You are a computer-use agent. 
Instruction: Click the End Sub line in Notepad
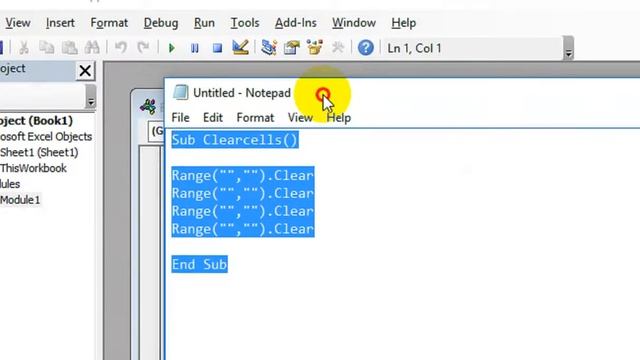click(x=199, y=264)
